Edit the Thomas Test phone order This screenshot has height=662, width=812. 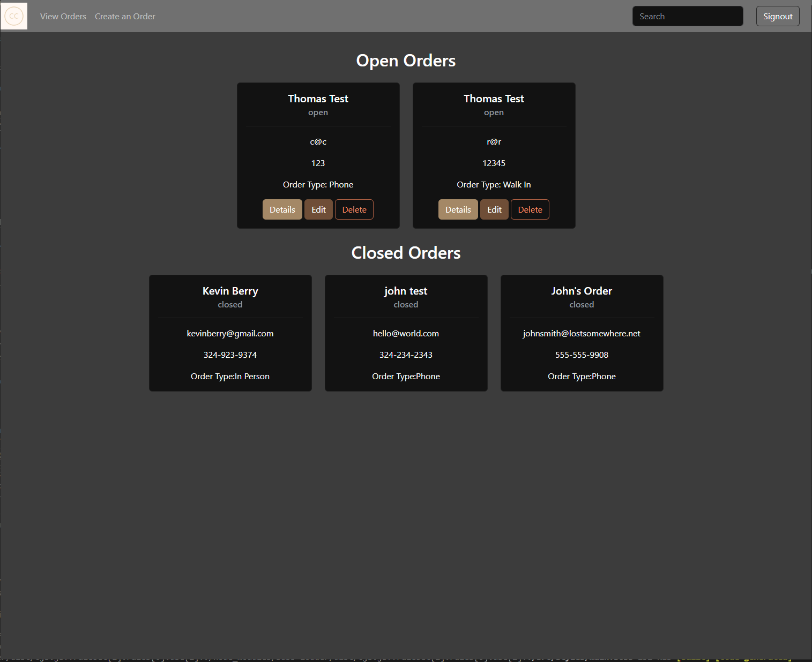click(318, 209)
